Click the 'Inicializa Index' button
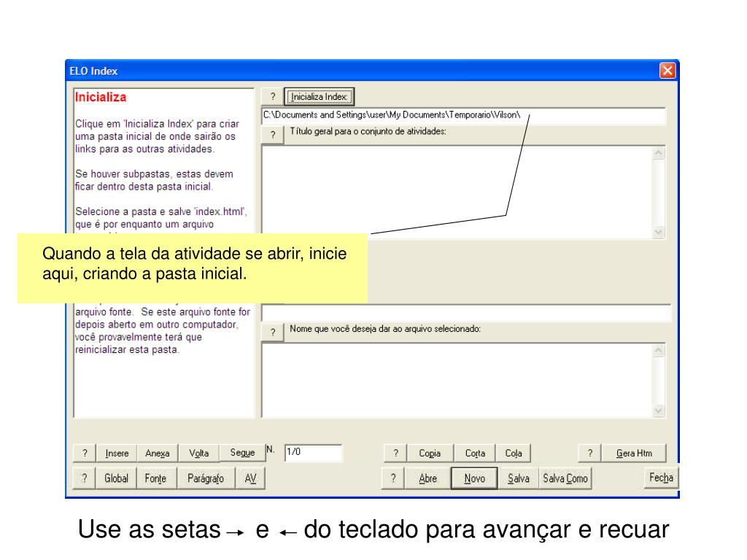This screenshot has width=747, height=560. pos(320,97)
